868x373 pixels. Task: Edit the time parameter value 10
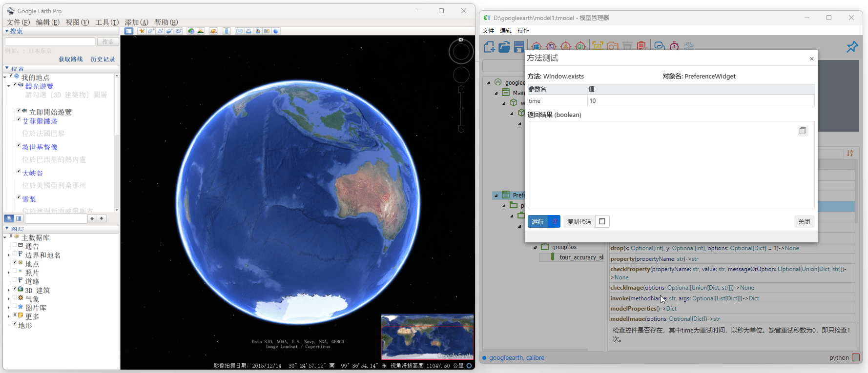(x=701, y=101)
